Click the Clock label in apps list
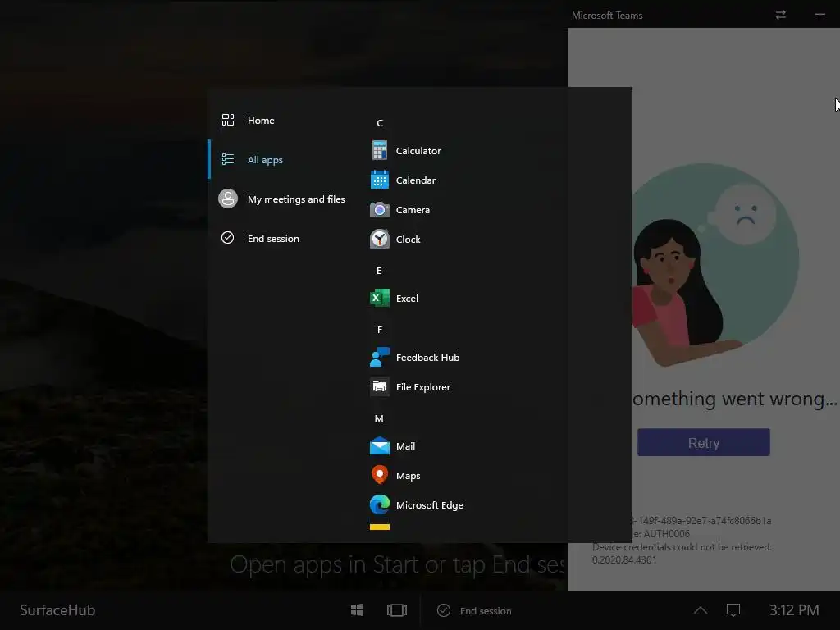840x630 pixels. coord(408,240)
